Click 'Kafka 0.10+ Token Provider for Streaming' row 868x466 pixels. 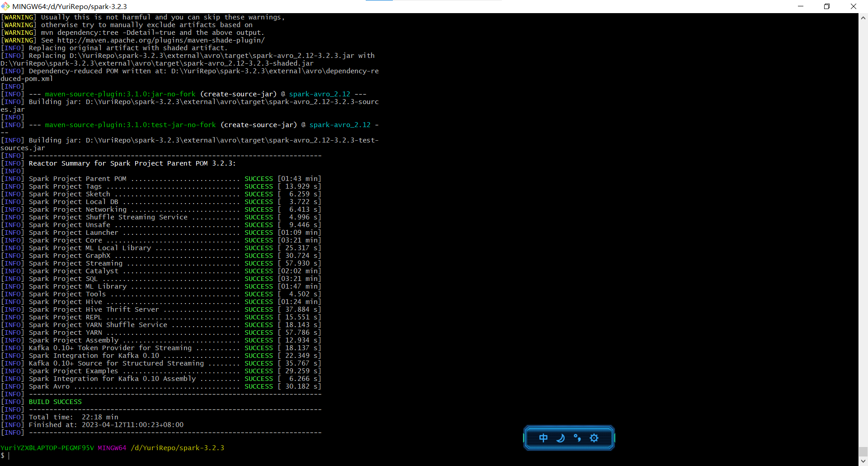pos(161,348)
